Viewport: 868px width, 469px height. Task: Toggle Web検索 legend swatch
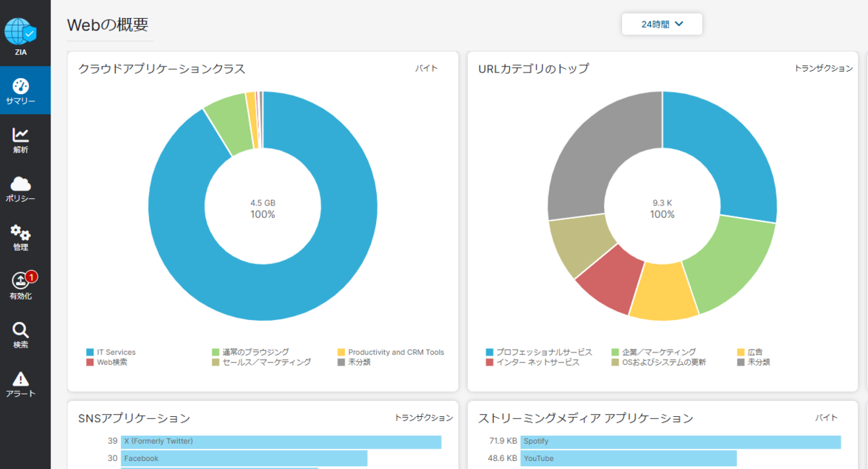click(x=90, y=362)
